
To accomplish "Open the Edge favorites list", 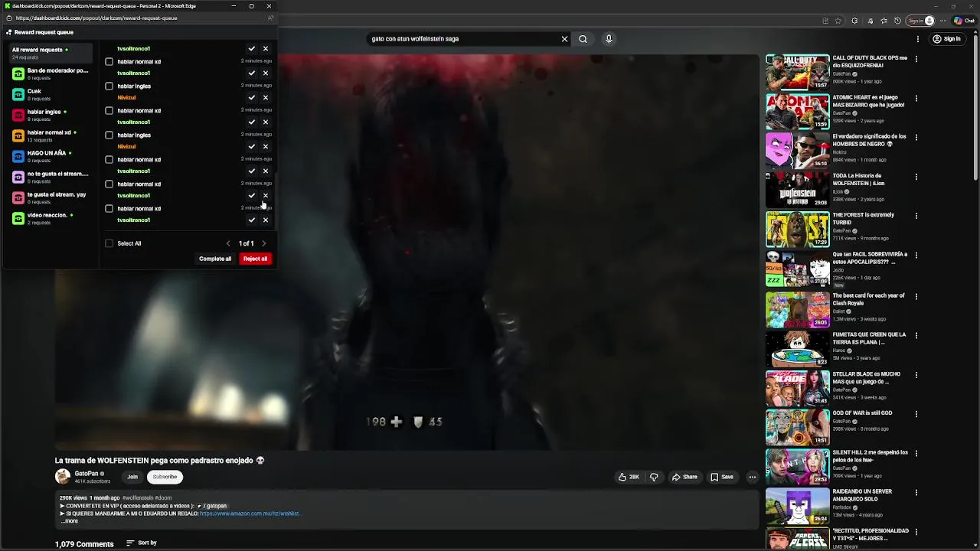I will [x=884, y=21].
